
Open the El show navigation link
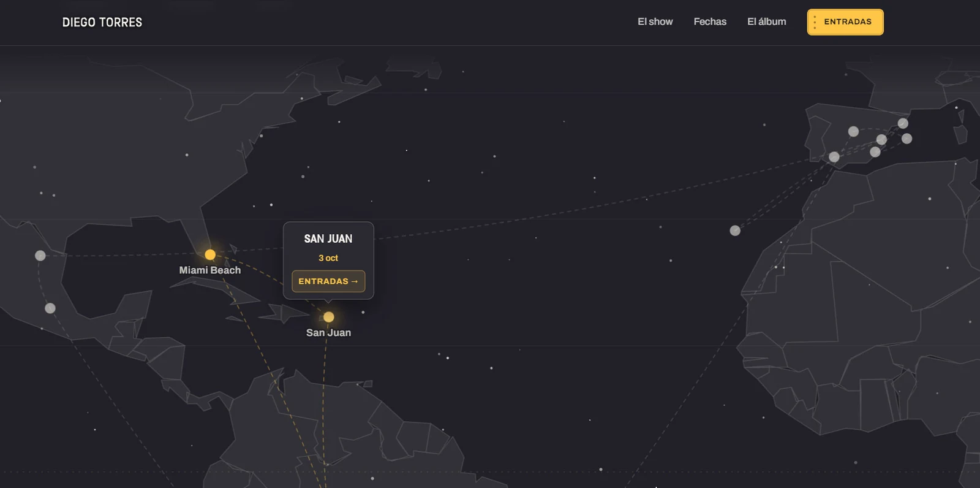pos(655,21)
